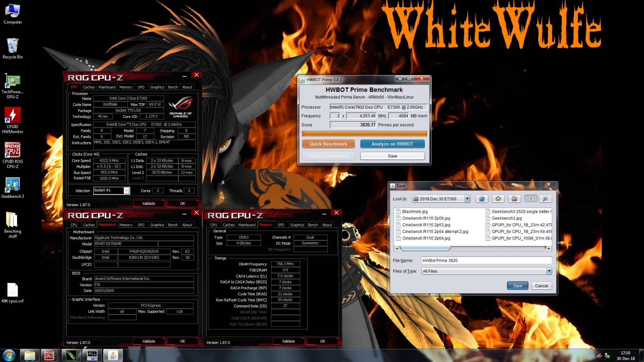Open Geekbench 3 desktop icon

click(13, 188)
